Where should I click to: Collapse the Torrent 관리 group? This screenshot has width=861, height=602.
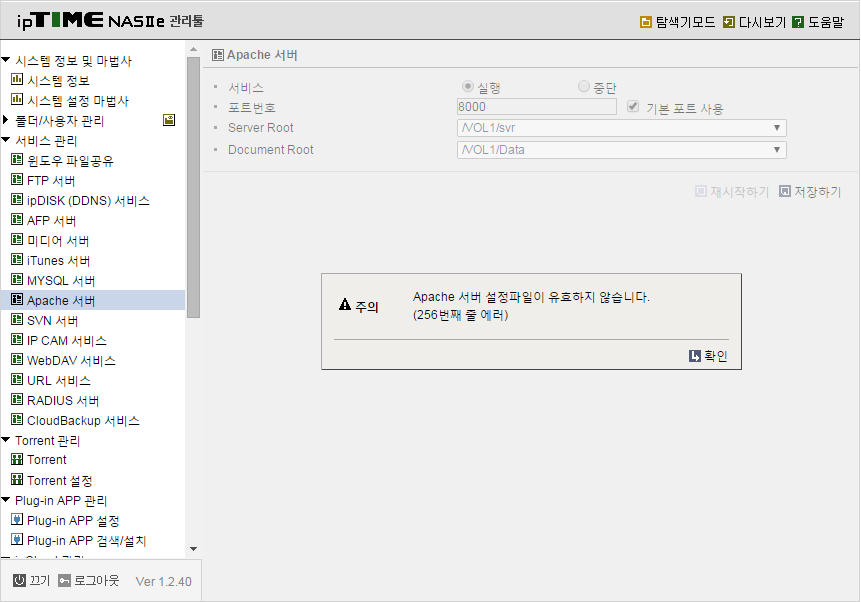6,439
